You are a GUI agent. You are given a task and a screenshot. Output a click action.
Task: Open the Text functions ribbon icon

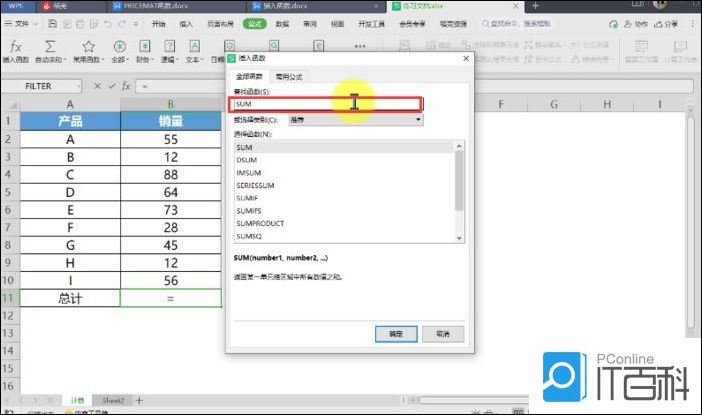(x=193, y=47)
